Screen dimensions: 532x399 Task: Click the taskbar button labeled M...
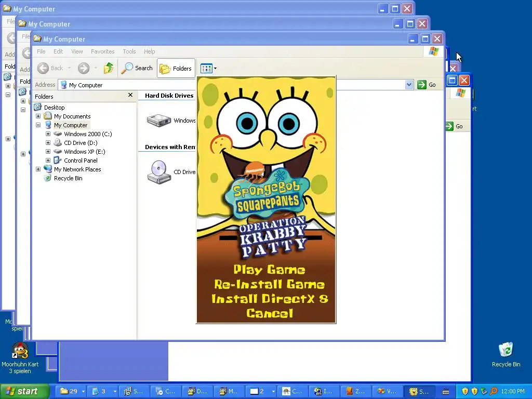[229, 392]
